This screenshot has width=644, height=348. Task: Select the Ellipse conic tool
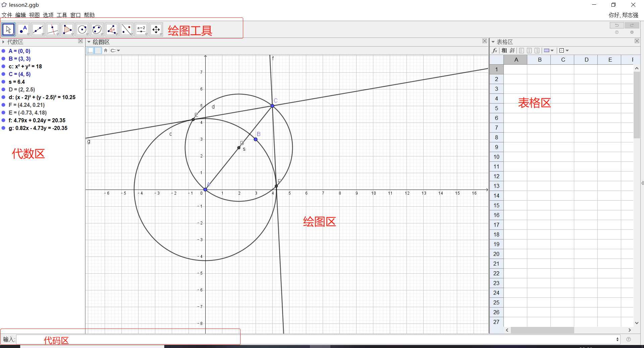[97, 29]
